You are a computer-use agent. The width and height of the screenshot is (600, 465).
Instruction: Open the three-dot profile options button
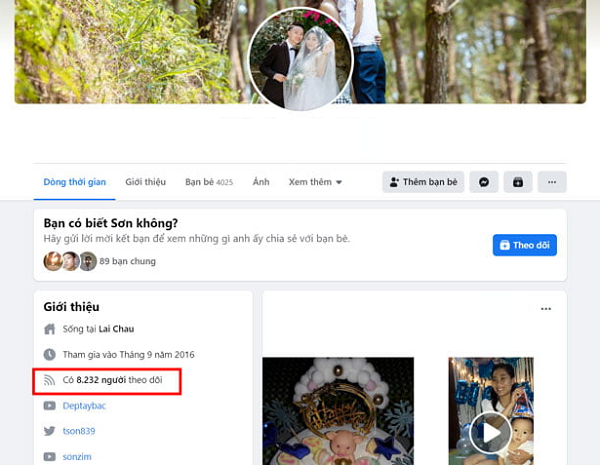(x=552, y=182)
